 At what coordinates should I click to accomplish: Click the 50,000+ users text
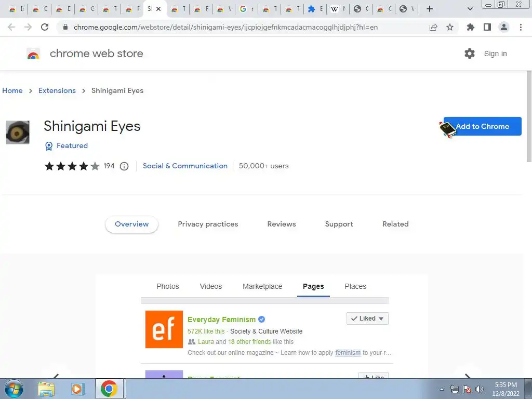(263, 166)
